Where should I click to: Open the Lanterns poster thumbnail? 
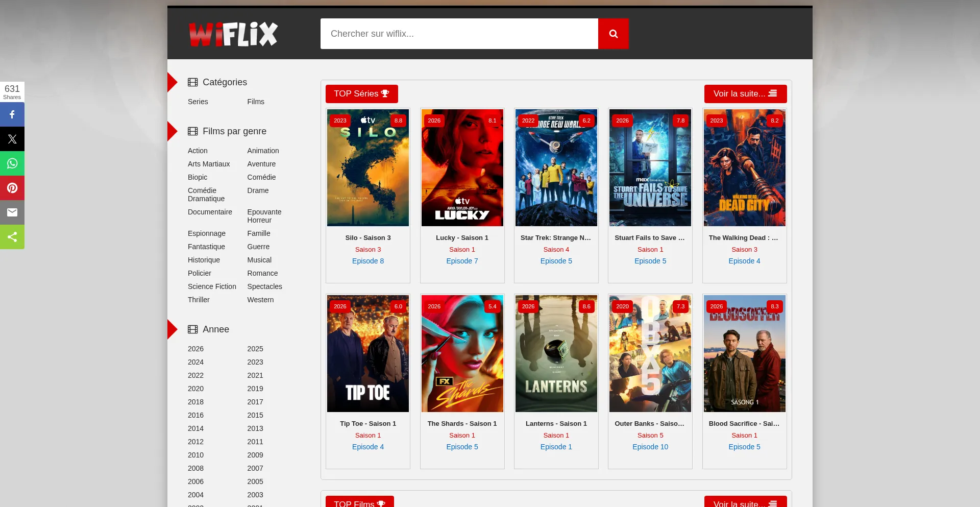pos(556,353)
